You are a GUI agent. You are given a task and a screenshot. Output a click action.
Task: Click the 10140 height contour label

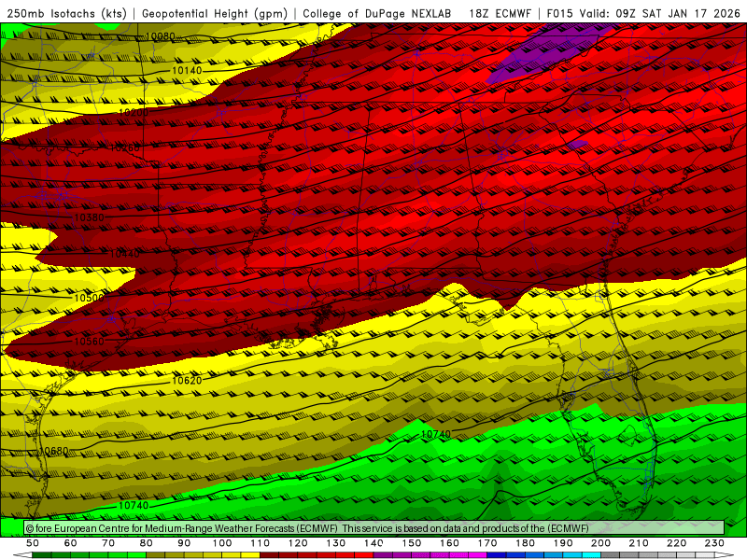(x=187, y=71)
